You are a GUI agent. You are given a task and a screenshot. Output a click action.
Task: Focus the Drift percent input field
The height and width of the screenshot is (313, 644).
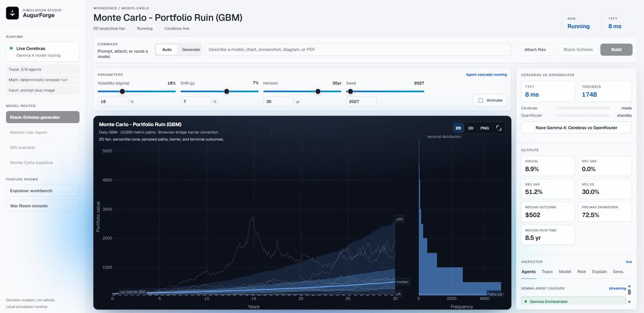point(196,101)
